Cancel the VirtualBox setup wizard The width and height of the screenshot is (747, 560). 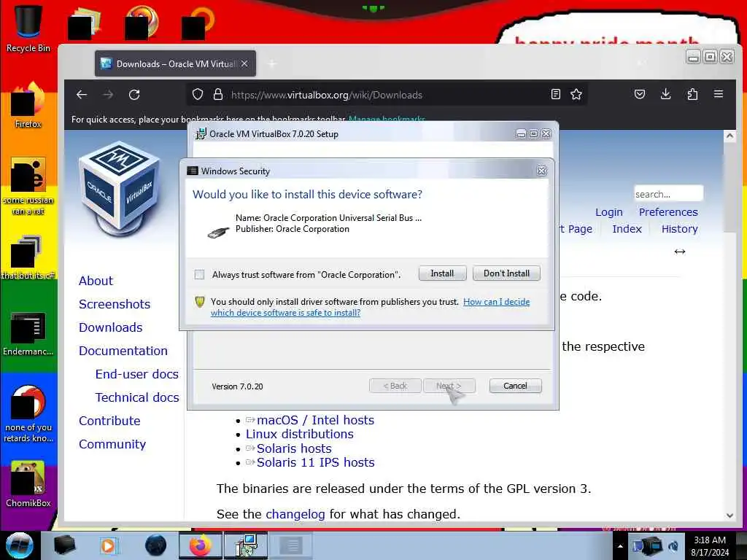(x=515, y=386)
